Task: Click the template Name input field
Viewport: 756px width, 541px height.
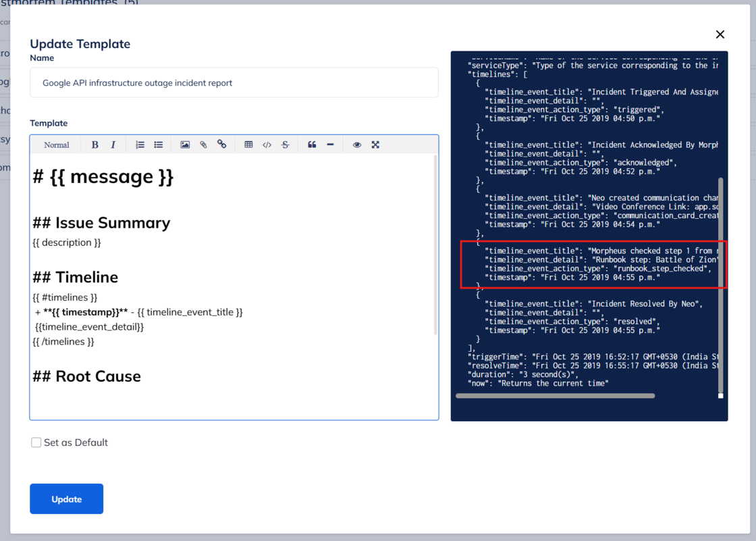Action: (234, 82)
